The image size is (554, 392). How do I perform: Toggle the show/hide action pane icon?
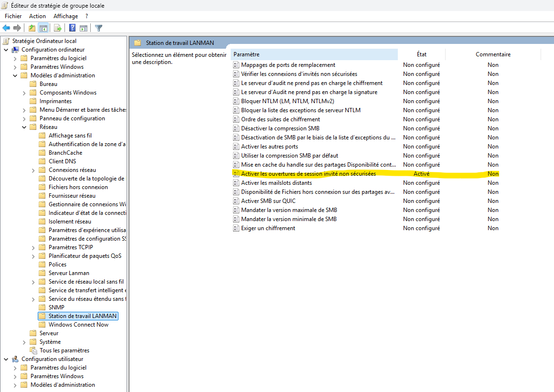[84, 28]
